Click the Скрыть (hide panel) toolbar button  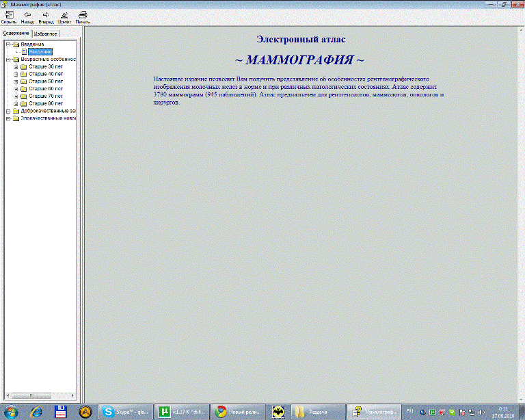pyautogui.click(x=9, y=17)
